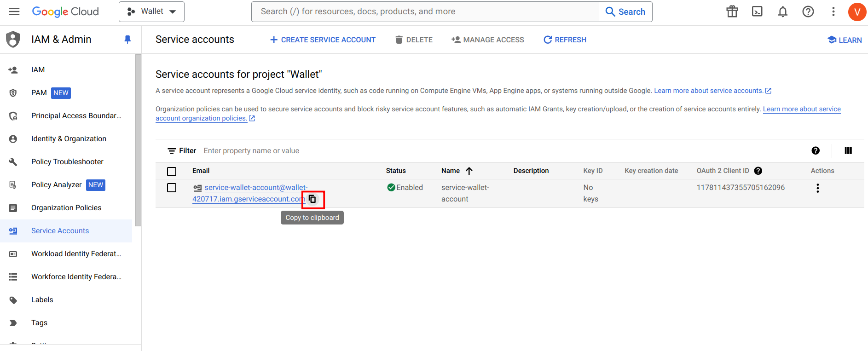The image size is (868, 351).
Task: Click the filter property input field
Action: click(502, 151)
